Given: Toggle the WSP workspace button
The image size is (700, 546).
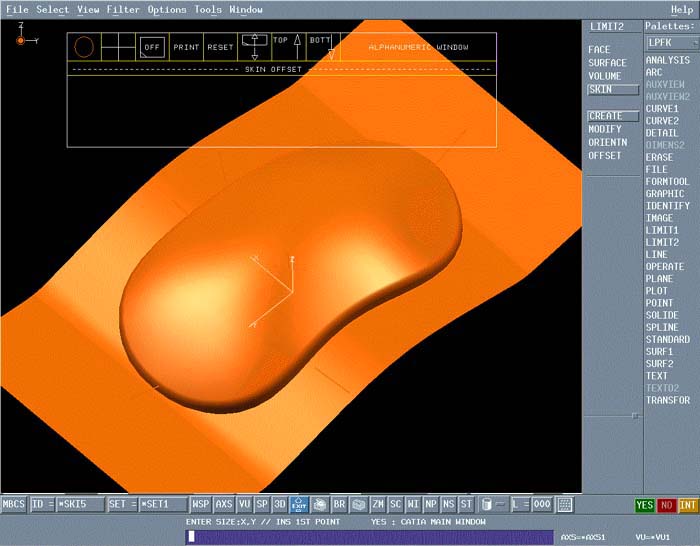Looking at the screenshot, I should pyautogui.click(x=201, y=505).
